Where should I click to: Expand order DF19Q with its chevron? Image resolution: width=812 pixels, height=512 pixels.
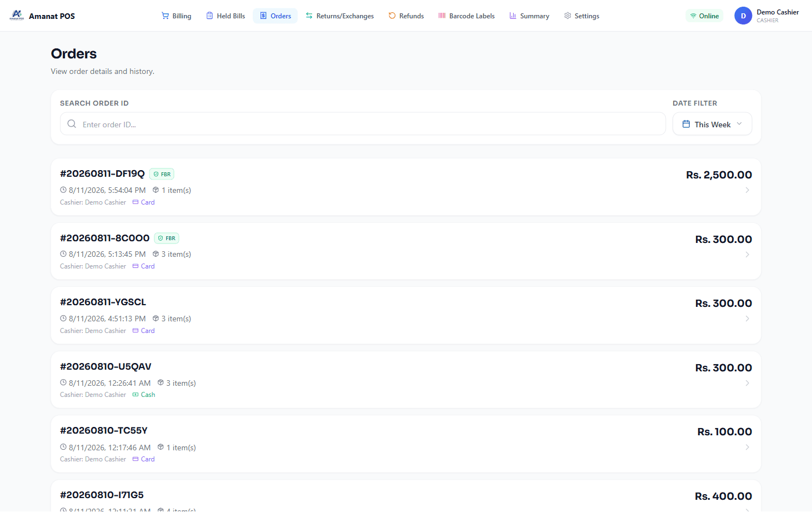click(747, 190)
